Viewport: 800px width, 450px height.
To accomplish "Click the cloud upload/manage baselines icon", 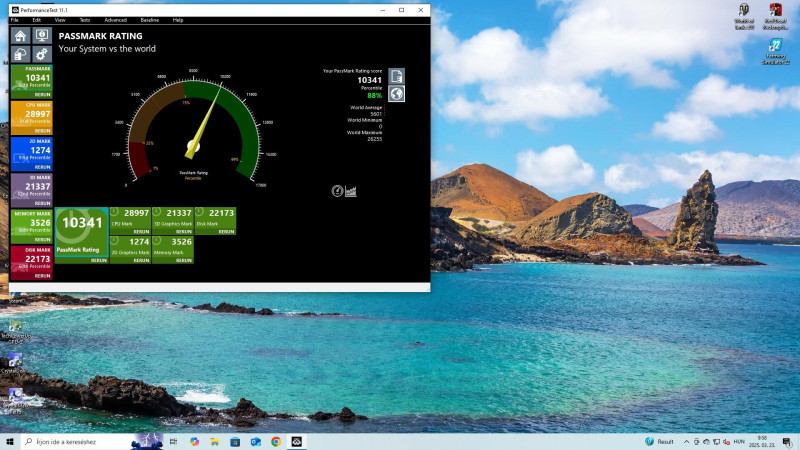I will pyautogui.click(x=20, y=54).
